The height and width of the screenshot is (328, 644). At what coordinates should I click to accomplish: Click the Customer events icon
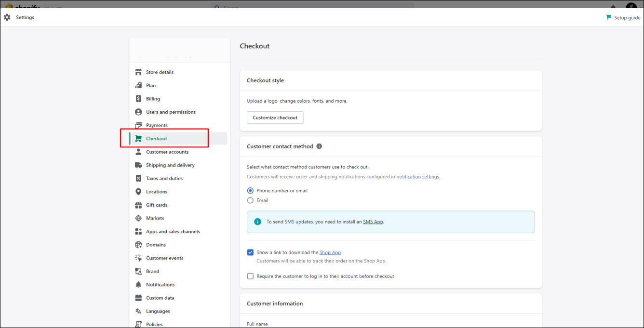click(x=138, y=258)
